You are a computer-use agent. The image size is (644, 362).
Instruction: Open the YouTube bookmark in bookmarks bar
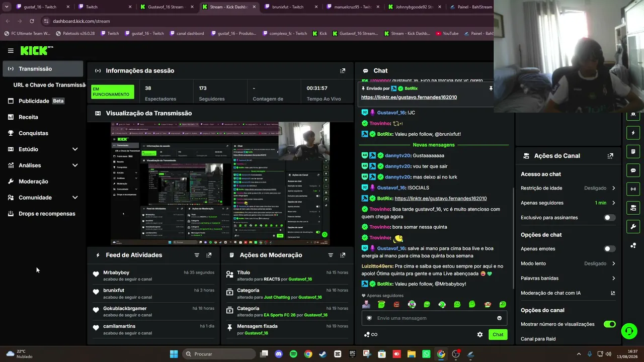[x=447, y=34]
